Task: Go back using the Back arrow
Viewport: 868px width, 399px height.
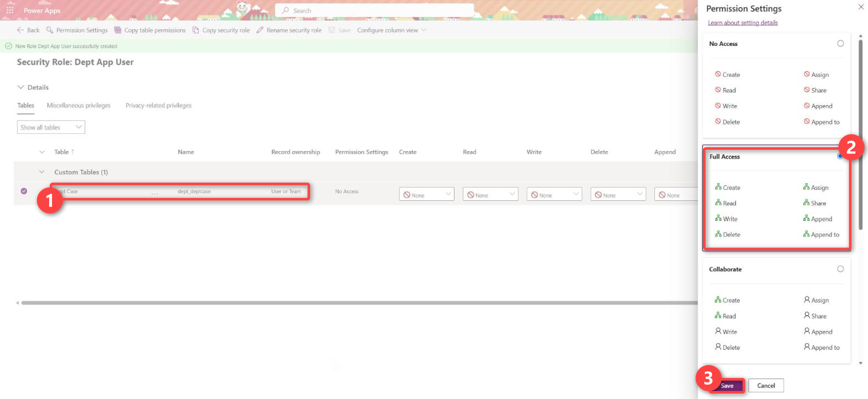Action: point(28,30)
